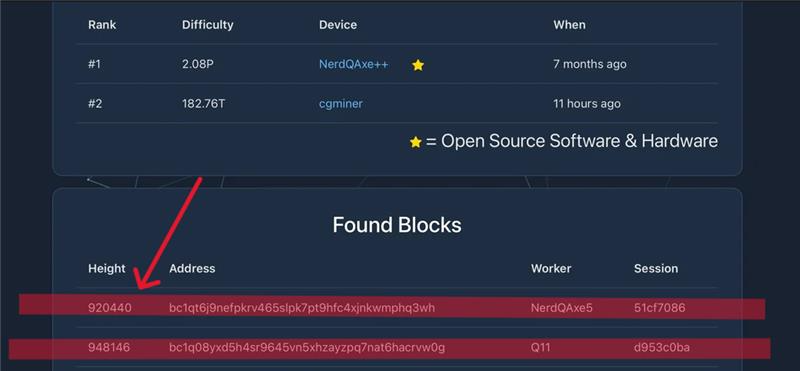Select the Height column header
The height and width of the screenshot is (371, 800).
tap(107, 268)
